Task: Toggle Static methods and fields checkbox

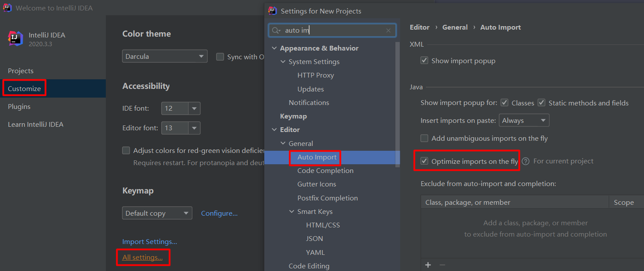Action: click(542, 103)
